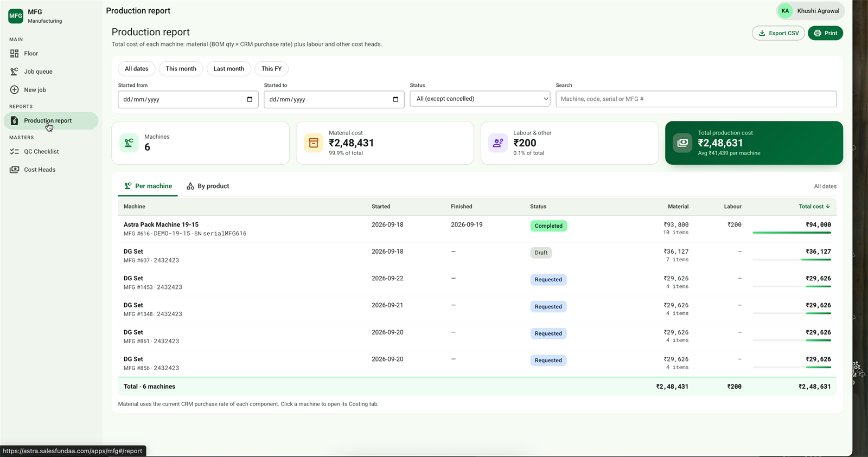The width and height of the screenshot is (868, 457).
Task: Click the MFG logo icon
Action: click(x=16, y=16)
